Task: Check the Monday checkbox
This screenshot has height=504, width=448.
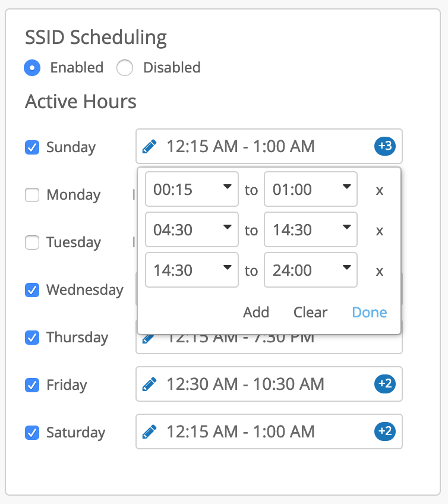Action: click(32, 195)
